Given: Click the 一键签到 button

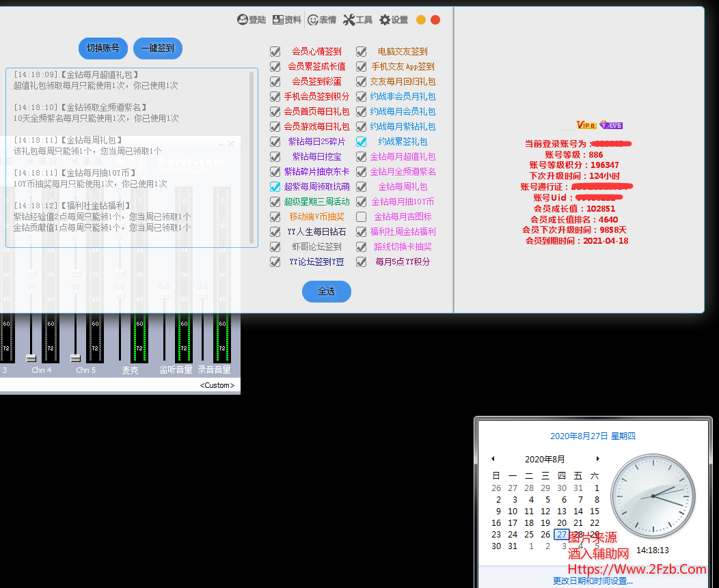Looking at the screenshot, I should [158, 48].
